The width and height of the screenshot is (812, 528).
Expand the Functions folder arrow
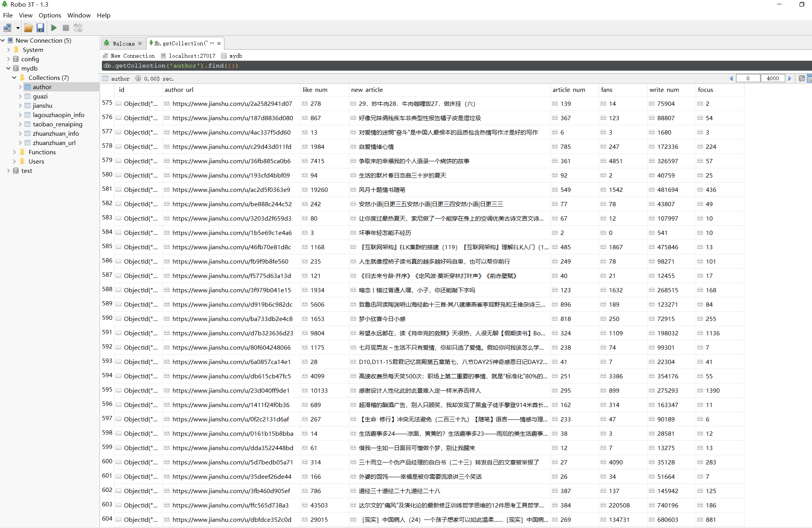tap(14, 152)
